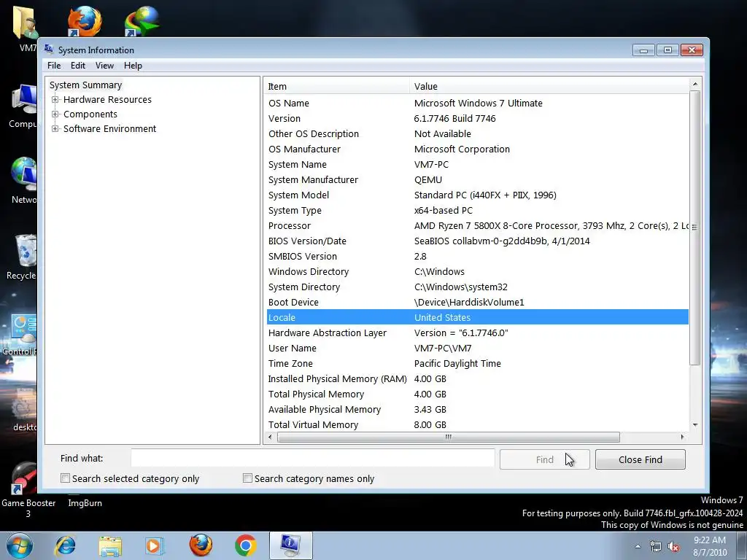This screenshot has width=747, height=560.
Task: Select the Windows Directory row
Action: point(477,271)
